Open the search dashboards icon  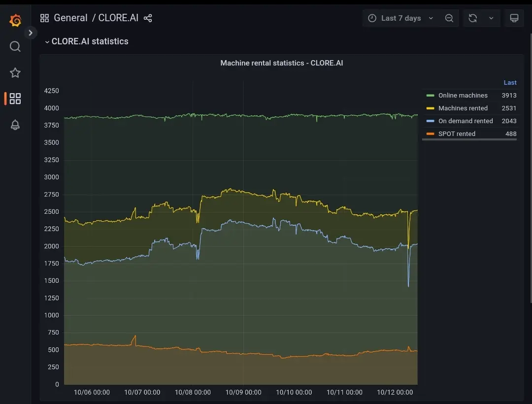pos(15,46)
